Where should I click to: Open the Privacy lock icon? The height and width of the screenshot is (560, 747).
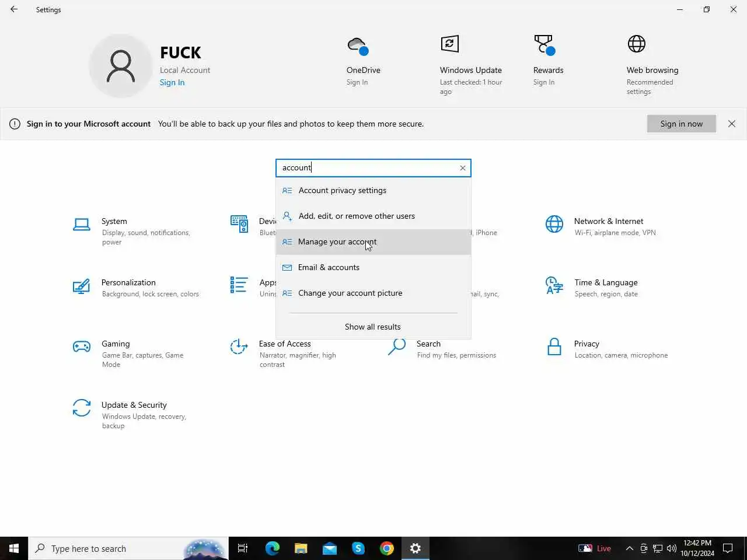pos(554,347)
